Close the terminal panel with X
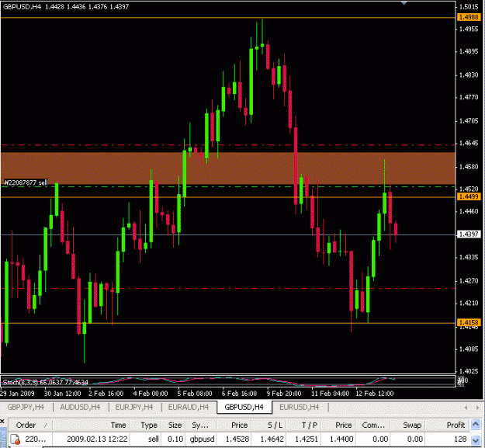Image resolution: width=485 pixels, height=448 pixels. click(x=2, y=422)
